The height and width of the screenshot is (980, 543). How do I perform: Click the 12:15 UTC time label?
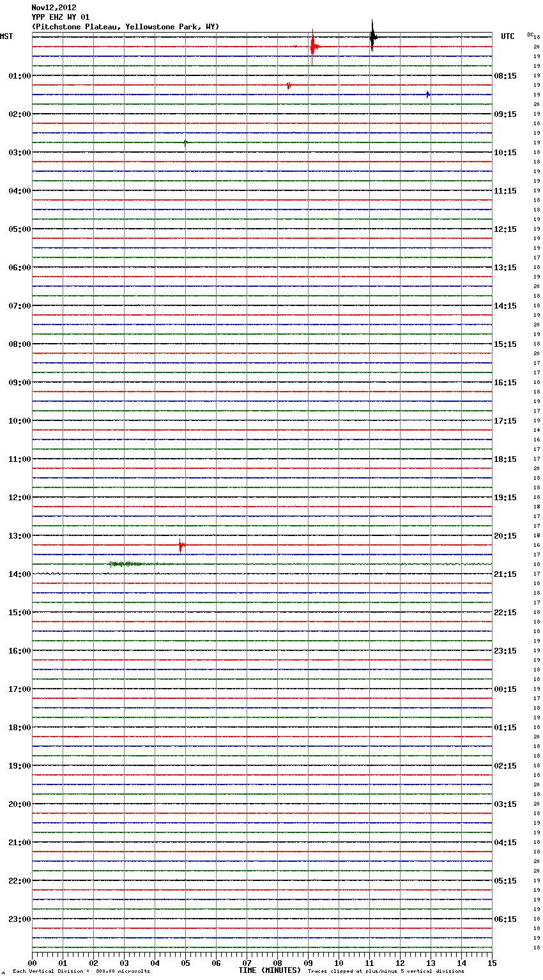505,229
